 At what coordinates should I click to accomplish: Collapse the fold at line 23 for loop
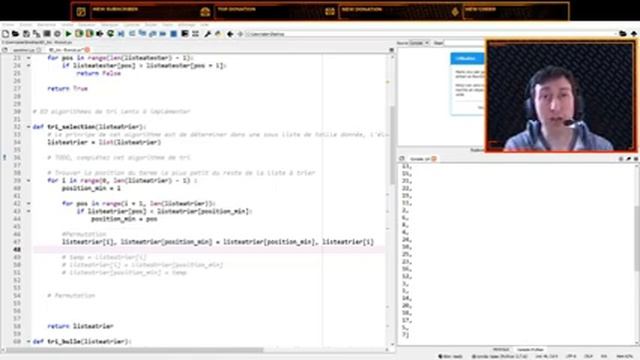29,58
